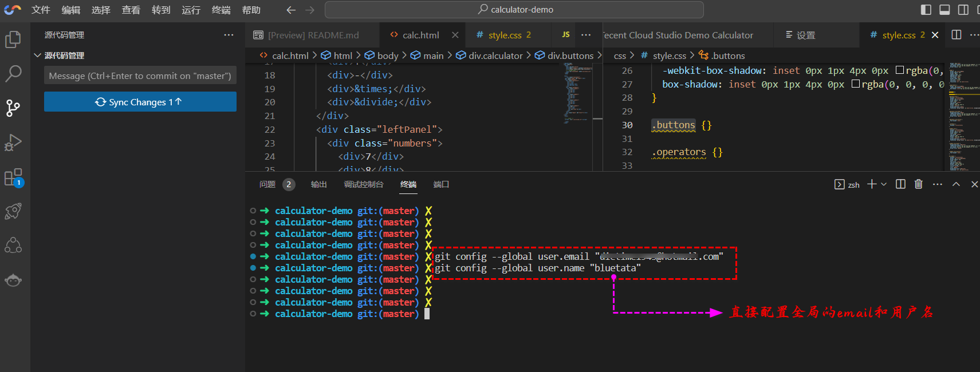Screen dimensions: 980x372
Task: Click the commit message input box
Action: pos(140,76)
